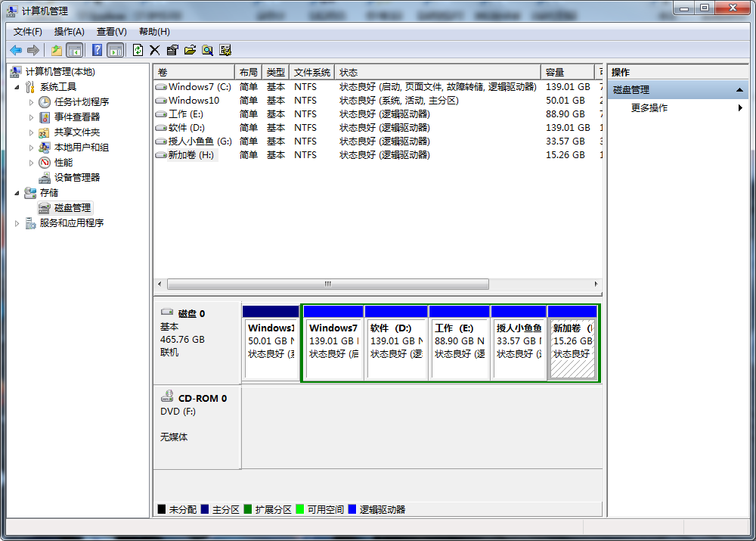Click the Forward arrow toolbar icon
756x541 pixels.
click(33, 50)
